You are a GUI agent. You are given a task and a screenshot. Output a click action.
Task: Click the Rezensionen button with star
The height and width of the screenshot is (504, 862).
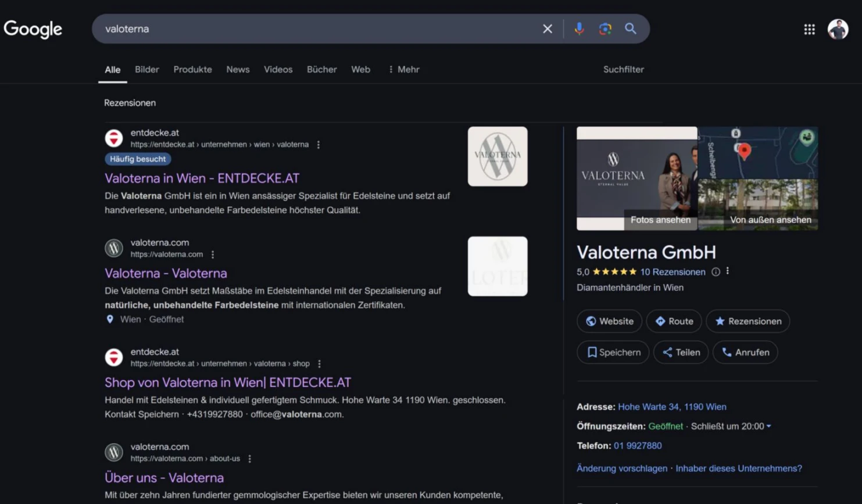click(747, 321)
